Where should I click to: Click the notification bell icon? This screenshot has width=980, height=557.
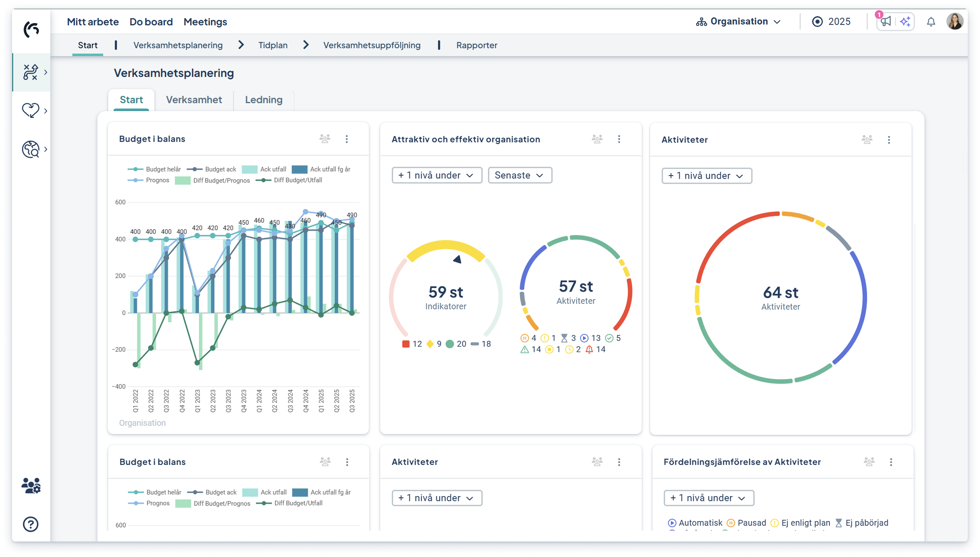click(930, 22)
